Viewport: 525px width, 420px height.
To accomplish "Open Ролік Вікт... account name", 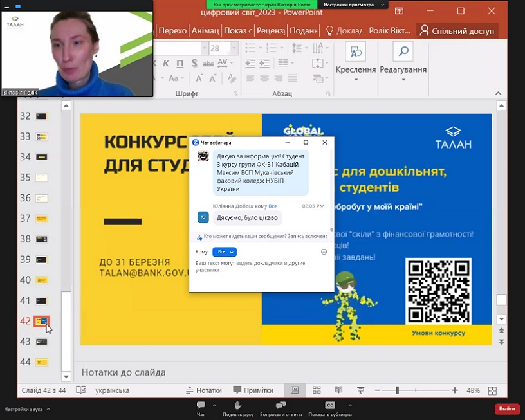I will 390,31.
